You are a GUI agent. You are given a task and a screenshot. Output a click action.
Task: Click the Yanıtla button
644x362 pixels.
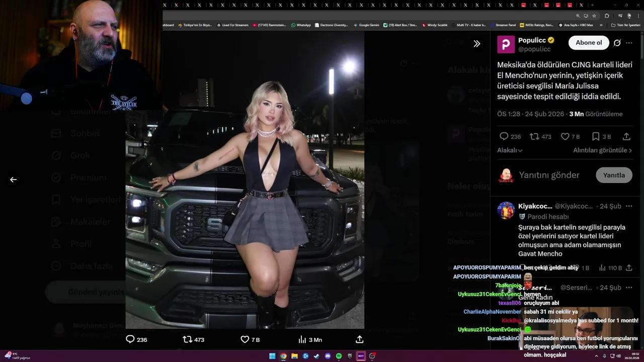(x=614, y=175)
